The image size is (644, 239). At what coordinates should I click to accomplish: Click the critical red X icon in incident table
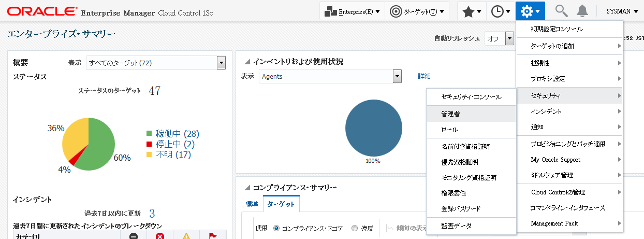tap(160, 236)
